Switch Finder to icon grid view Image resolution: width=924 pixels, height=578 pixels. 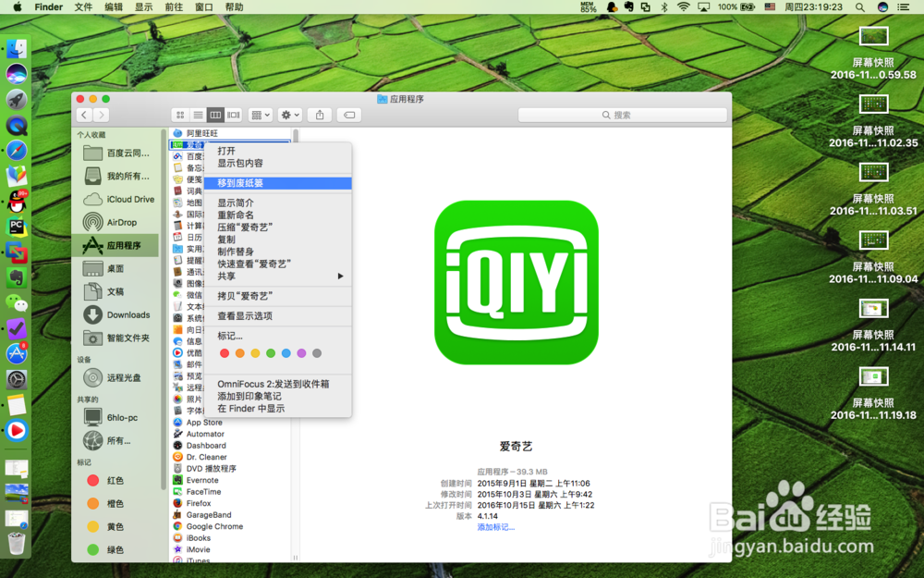[x=179, y=115]
